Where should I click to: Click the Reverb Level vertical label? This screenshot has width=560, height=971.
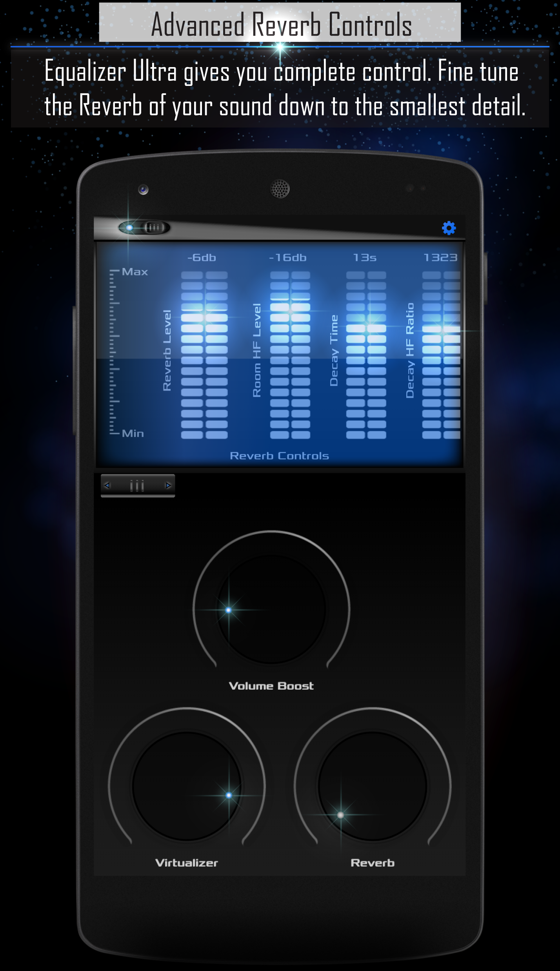pos(167,350)
